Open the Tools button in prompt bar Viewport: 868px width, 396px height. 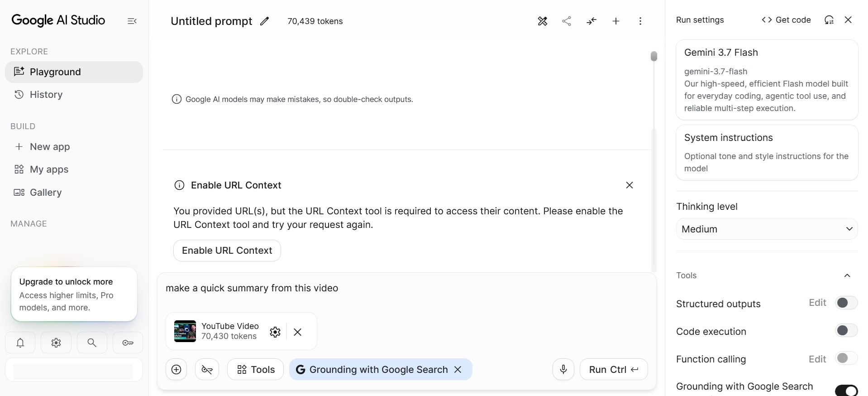click(256, 370)
